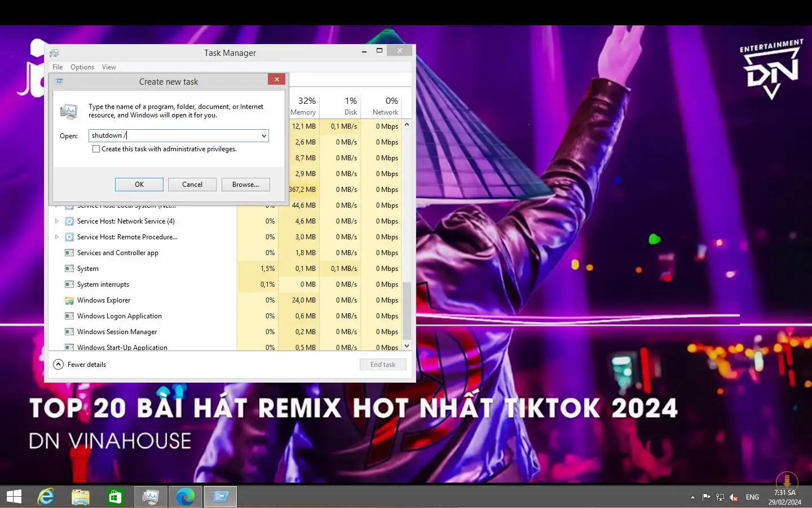Image resolution: width=812 pixels, height=508 pixels.
Task: Open File Explorer from the taskbar
Action: coord(81,497)
